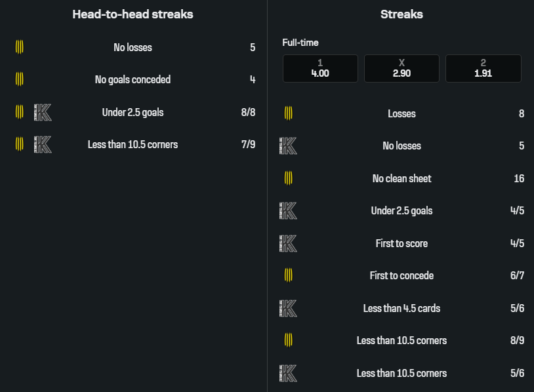Click the Full-time odds label
This screenshot has width=534, height=392.
click(300, 43)
